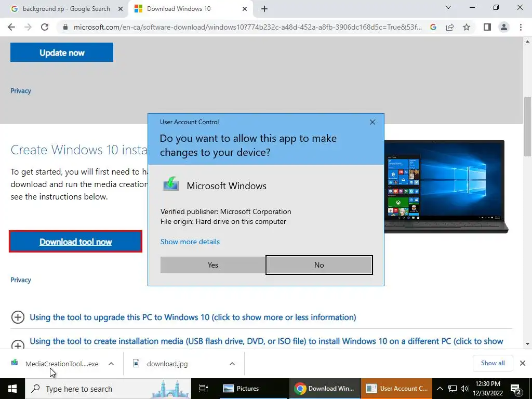This screenshot has height=399, width=532.
Task: Close the User Account Control dialog
Action: click(x=372, y=122)
